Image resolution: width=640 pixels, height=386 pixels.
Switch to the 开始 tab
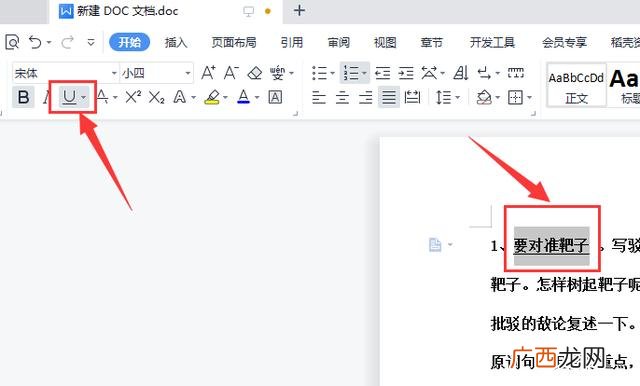(129, 42)
